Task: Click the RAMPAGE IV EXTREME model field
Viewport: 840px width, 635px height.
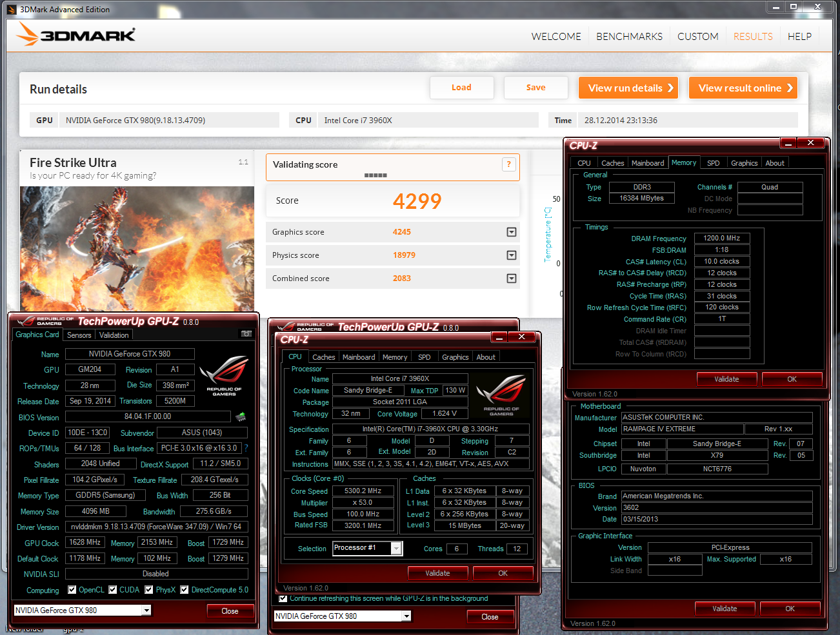Action: tap(681, 429)
